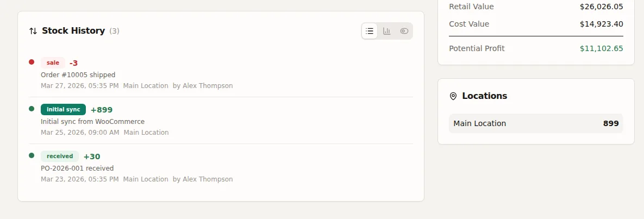Open the Main Location row showing 899
This screenshot has width=644, height=219.
click(536, 123)
